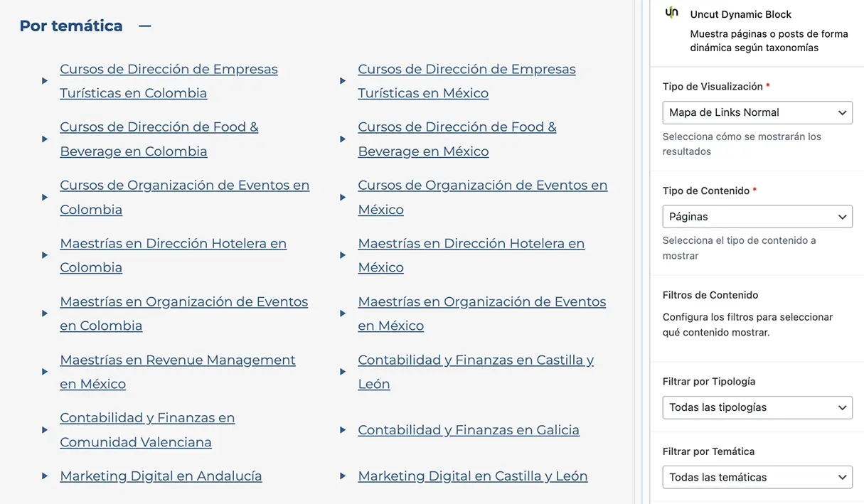Open Cursos de Organización de Eventos en Colombia

click(184, 186)
